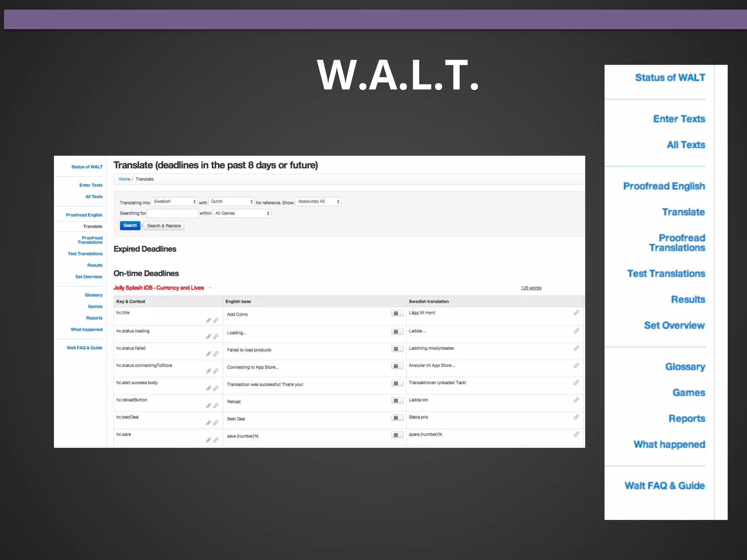Open 'Status of WALT' in small sidebar
The height and width of the screenshot is (560, 747).
(x=87, y=167)
